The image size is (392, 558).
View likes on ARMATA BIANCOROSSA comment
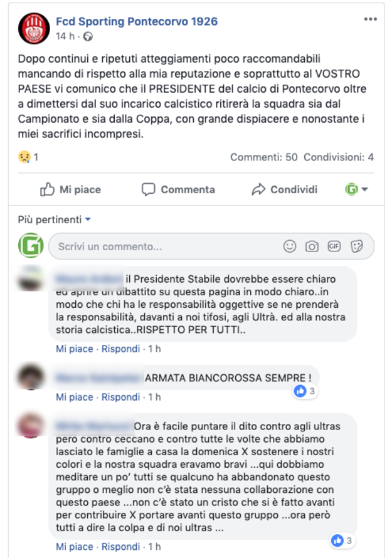point(305,391)
